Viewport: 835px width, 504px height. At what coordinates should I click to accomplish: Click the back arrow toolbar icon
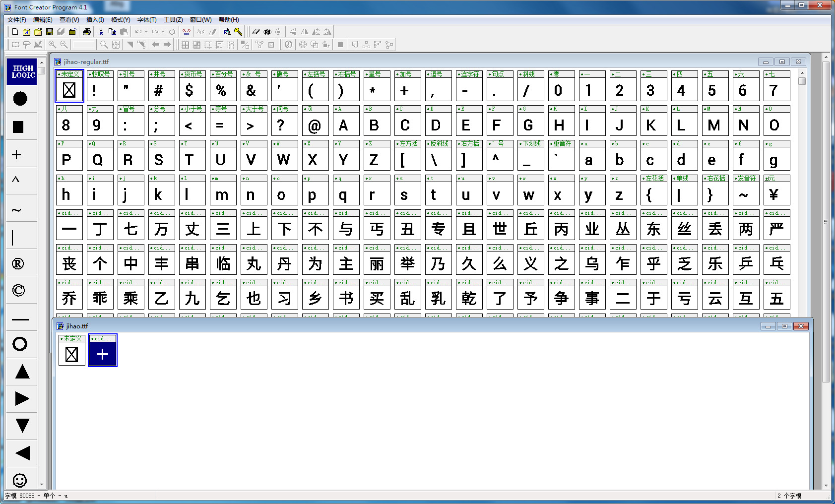click(x=156, y=45)
